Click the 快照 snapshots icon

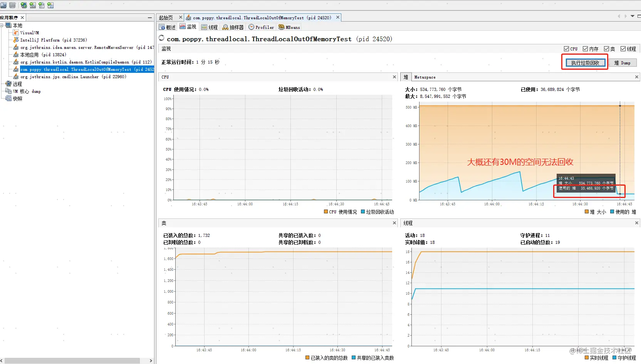pyautogui.click(x=8, y=99)
